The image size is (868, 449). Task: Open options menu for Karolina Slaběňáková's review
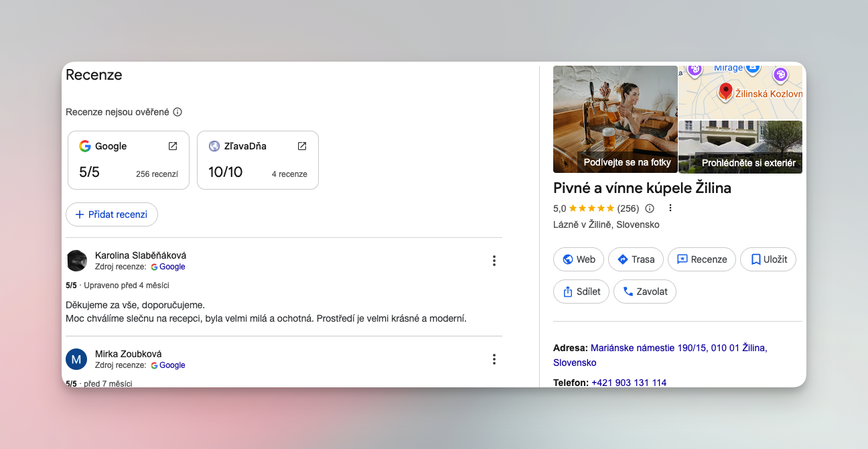[x=494, y=261]
